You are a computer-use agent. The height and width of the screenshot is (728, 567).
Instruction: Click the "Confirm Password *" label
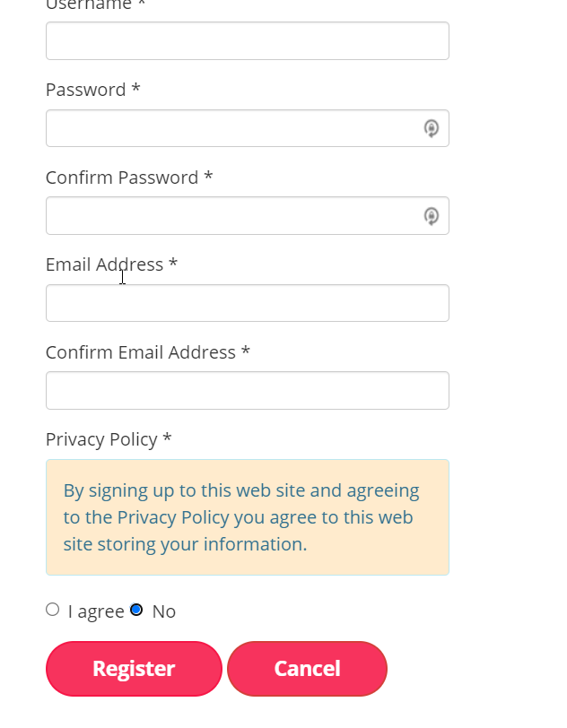(128, 178)
